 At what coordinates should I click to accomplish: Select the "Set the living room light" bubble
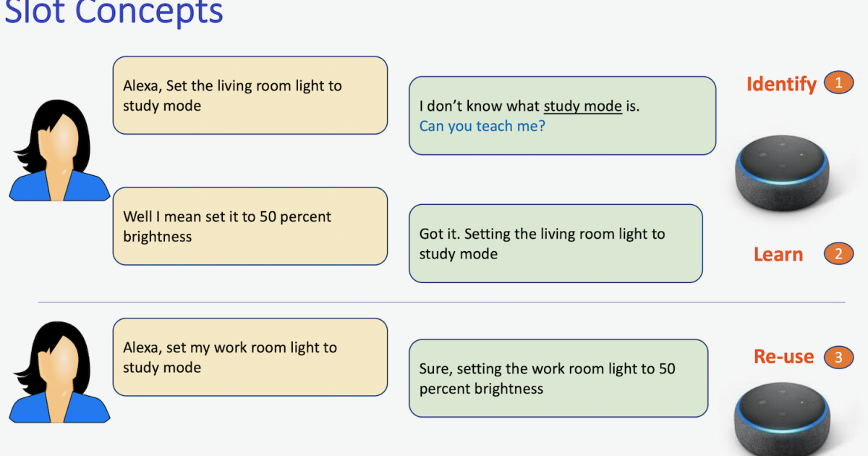click(250, 96)
